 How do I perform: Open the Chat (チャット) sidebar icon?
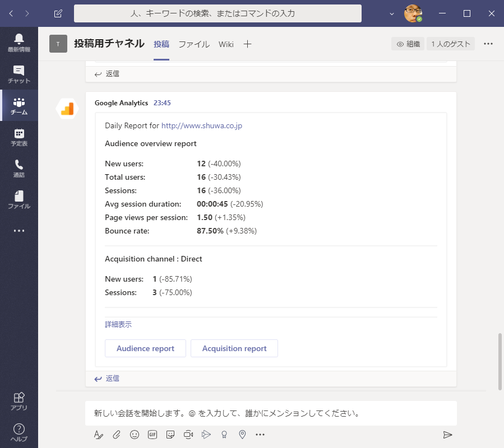click(x=19, y=74)
